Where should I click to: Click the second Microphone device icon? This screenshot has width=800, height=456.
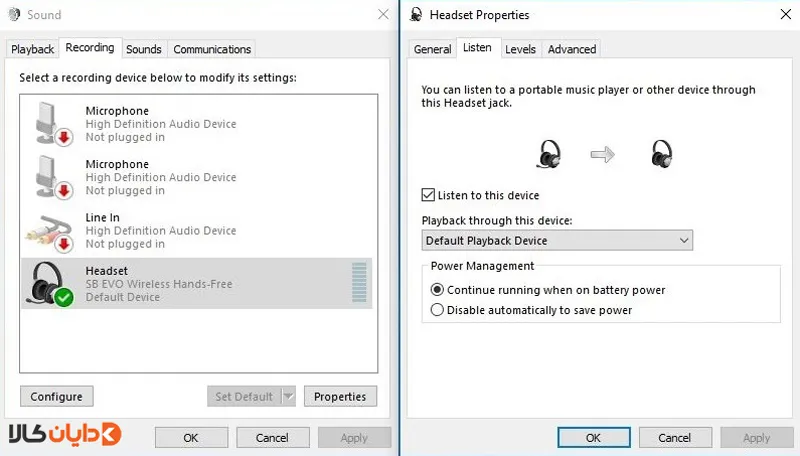(x=53, y=178)
